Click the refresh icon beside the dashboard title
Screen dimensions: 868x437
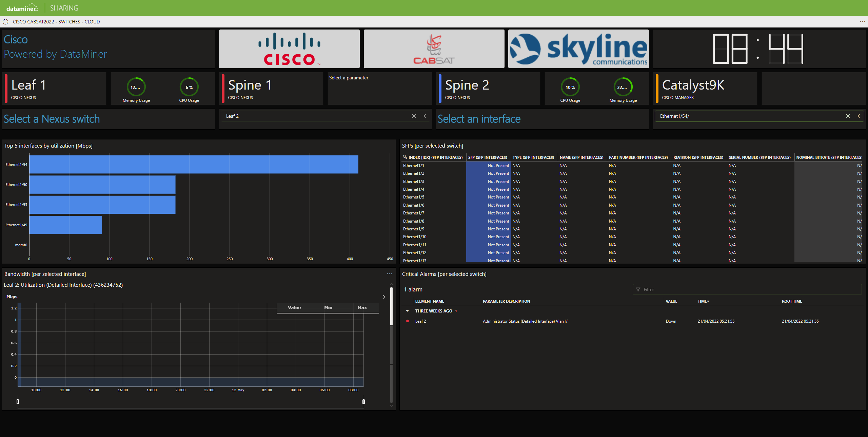pyautogui.click(x=5, y=22)
